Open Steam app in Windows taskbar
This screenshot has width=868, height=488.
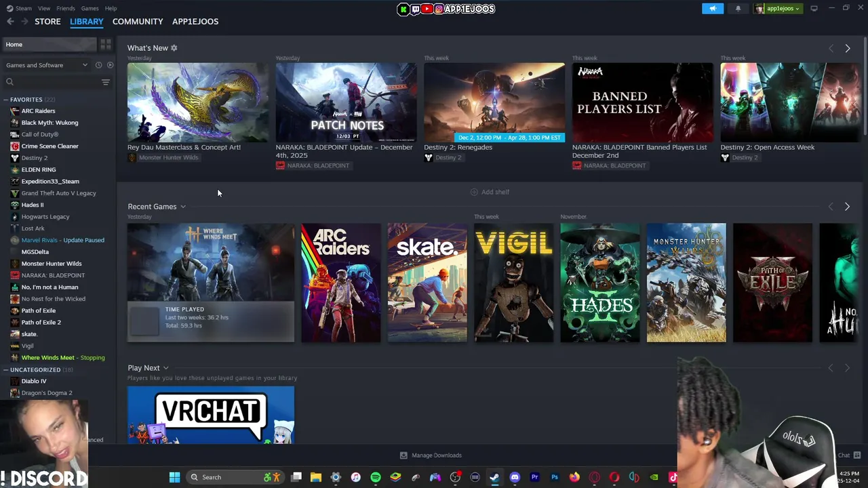click(x=494, y=477)
